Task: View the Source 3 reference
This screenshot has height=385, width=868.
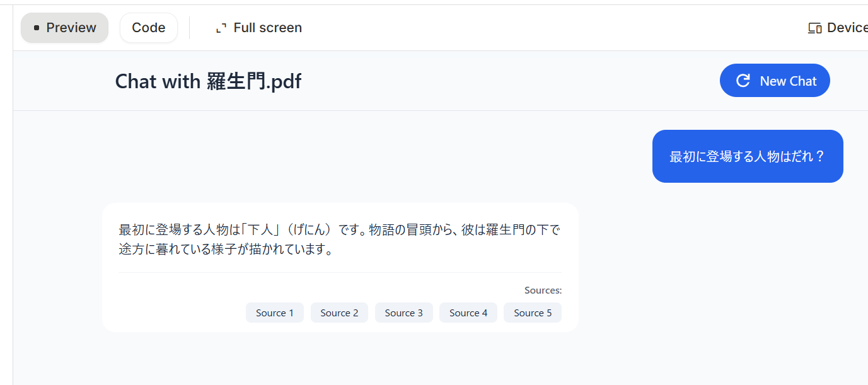Action: [x=403, y=313]
